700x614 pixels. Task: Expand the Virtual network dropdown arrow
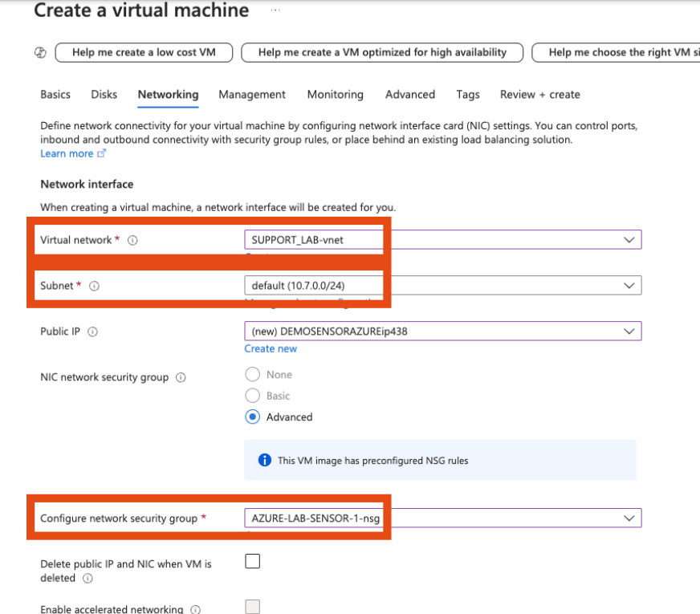click(629, 240)
